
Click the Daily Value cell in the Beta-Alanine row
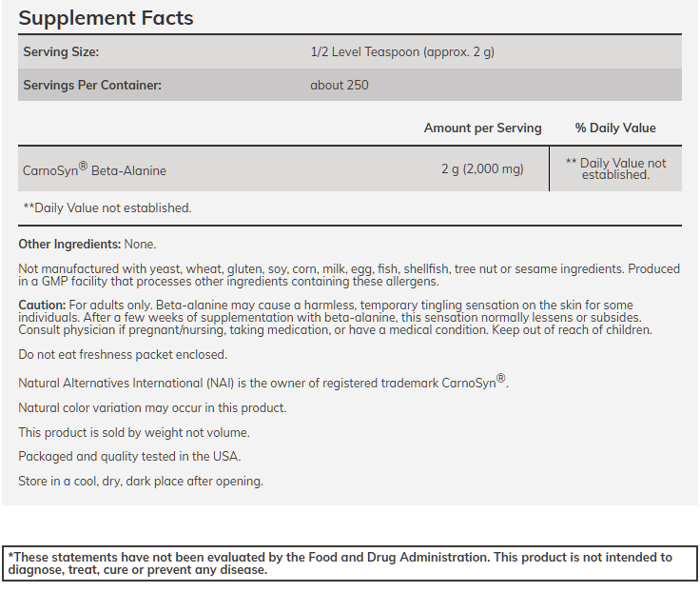pos(615,168)
